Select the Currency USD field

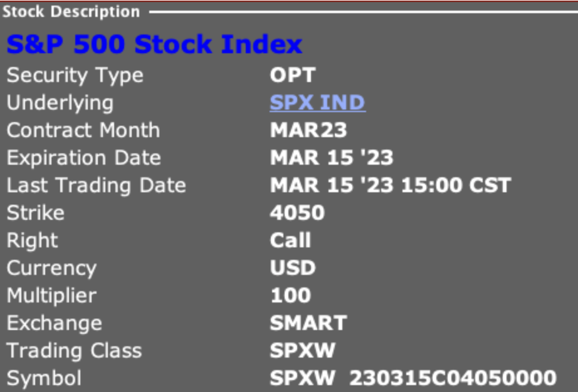pos(292,267)
